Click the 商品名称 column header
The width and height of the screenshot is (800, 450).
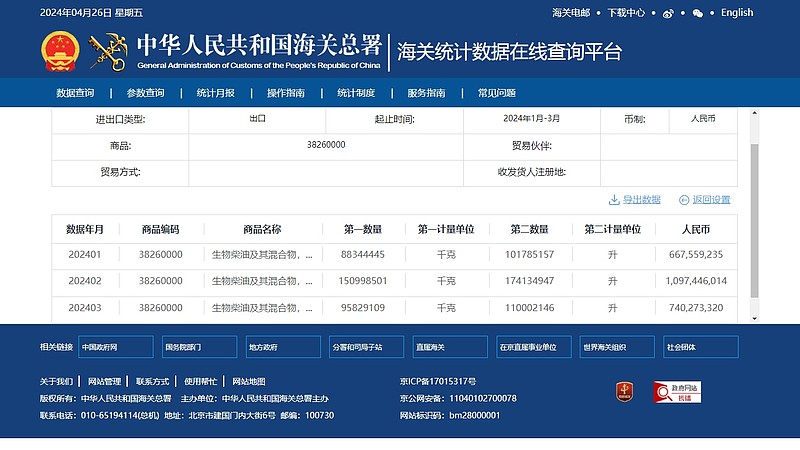pyautogui.click(x=262, y=230)
